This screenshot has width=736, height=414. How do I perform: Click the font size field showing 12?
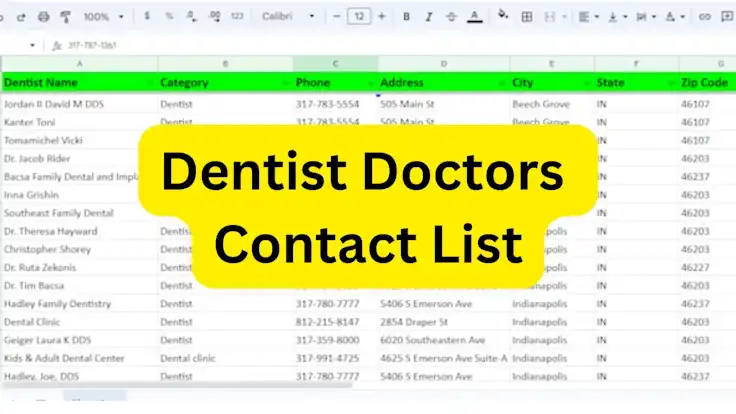(358, 17)
